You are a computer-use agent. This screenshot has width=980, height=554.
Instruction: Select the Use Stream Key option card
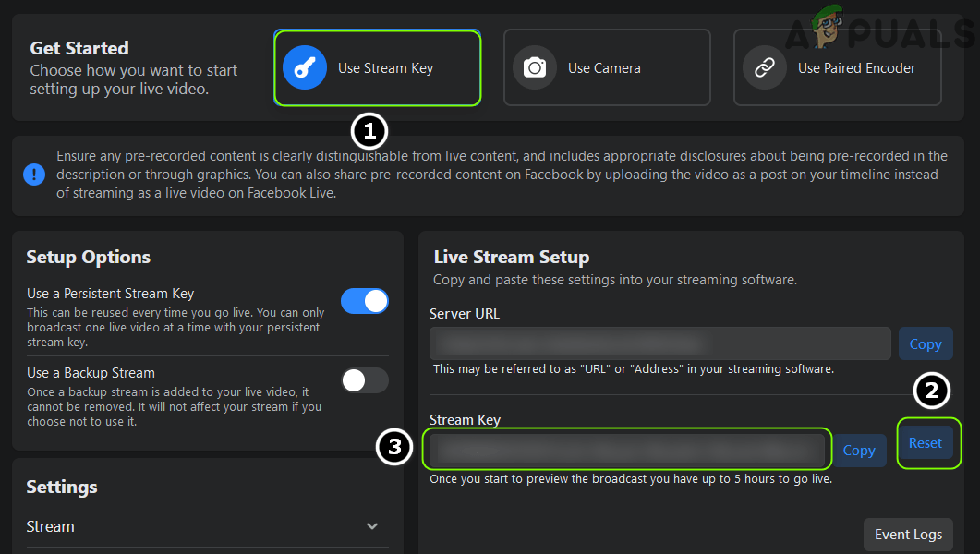coord(377,66)
